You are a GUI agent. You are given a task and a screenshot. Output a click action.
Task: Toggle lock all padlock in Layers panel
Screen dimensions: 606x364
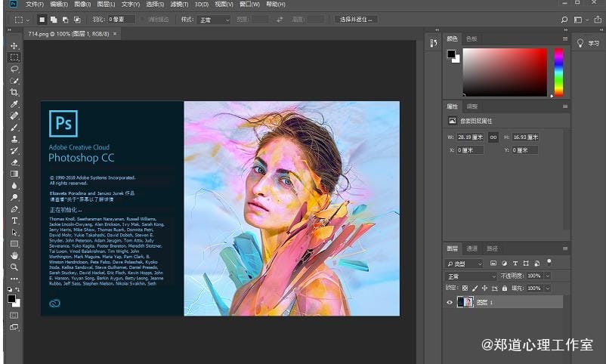504,288
